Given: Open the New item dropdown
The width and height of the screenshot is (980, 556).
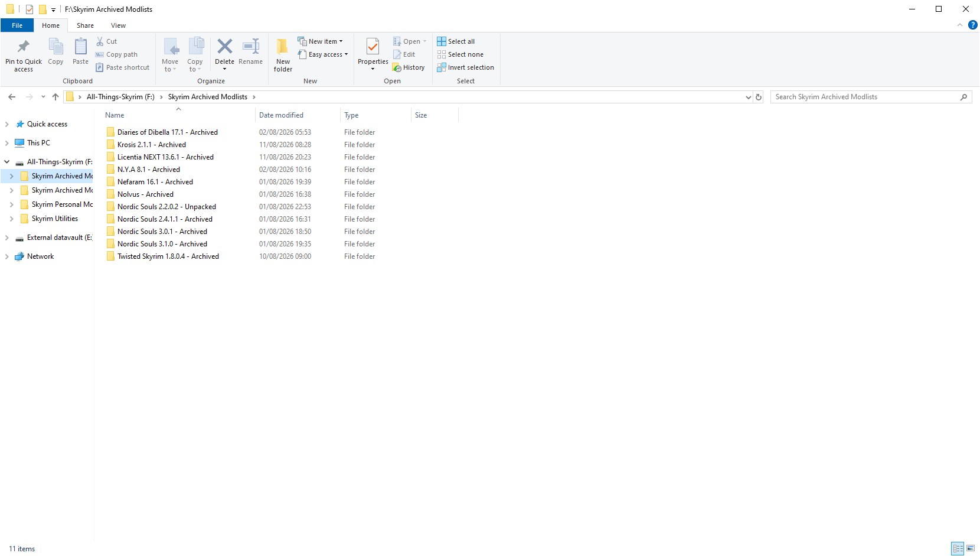Looking at the screenshot, I should [320, 41].
